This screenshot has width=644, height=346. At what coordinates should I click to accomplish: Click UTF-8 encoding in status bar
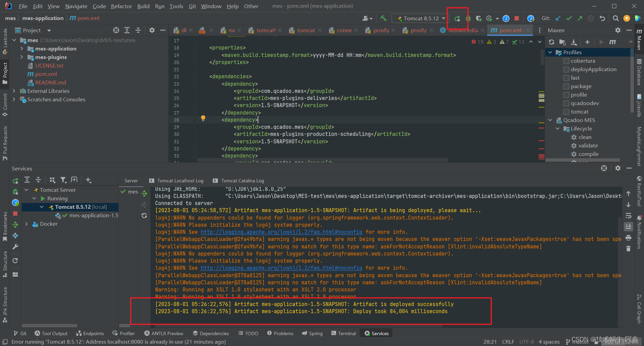click(527, 342)
